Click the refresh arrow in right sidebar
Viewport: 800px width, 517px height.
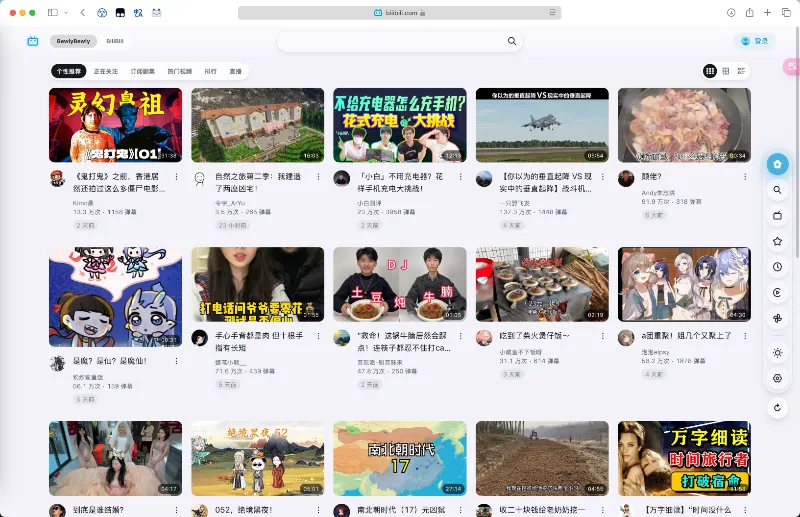777,408
